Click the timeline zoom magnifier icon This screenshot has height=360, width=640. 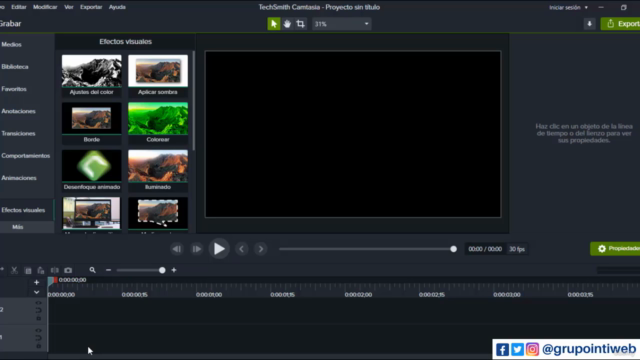click(x=93, y=270)
